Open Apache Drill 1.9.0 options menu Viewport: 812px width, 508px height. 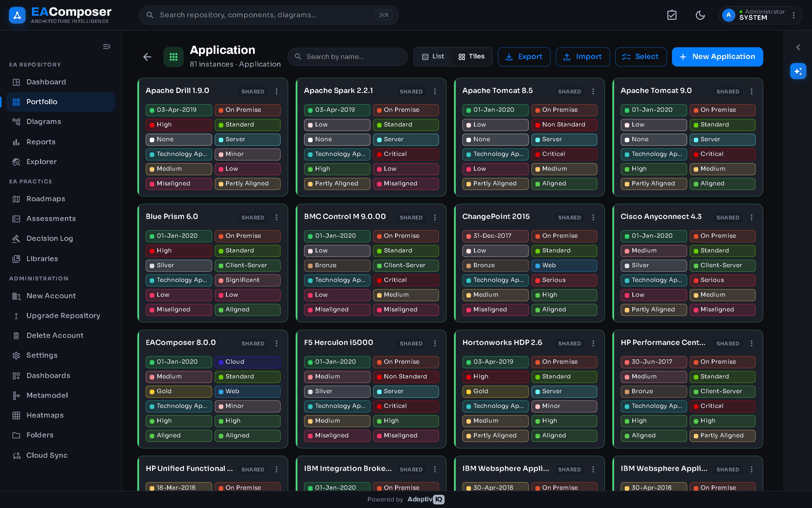277,91
